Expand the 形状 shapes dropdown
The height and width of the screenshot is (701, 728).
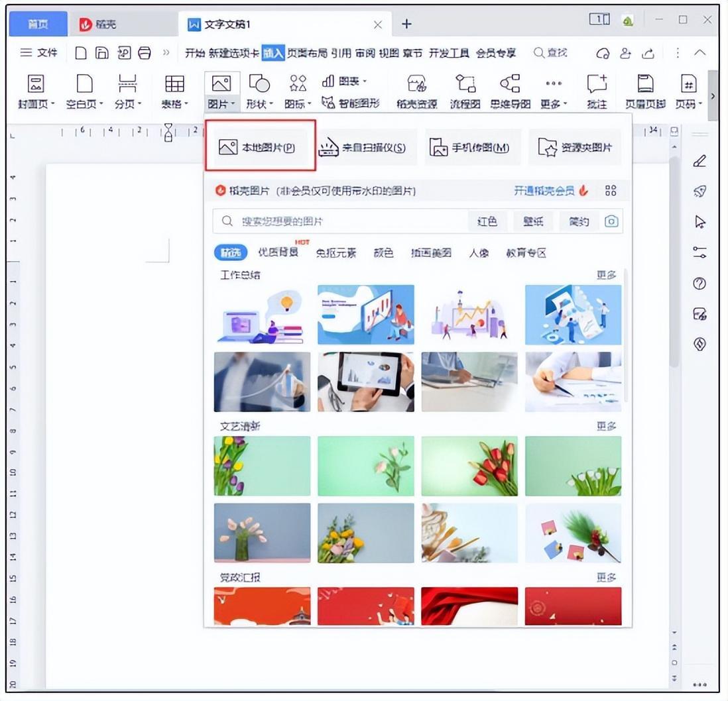[x=259, y=104]
